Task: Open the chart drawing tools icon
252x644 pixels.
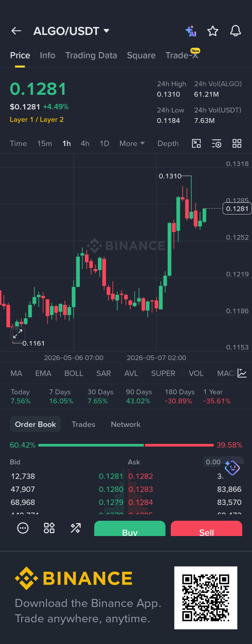Action: 196,144
